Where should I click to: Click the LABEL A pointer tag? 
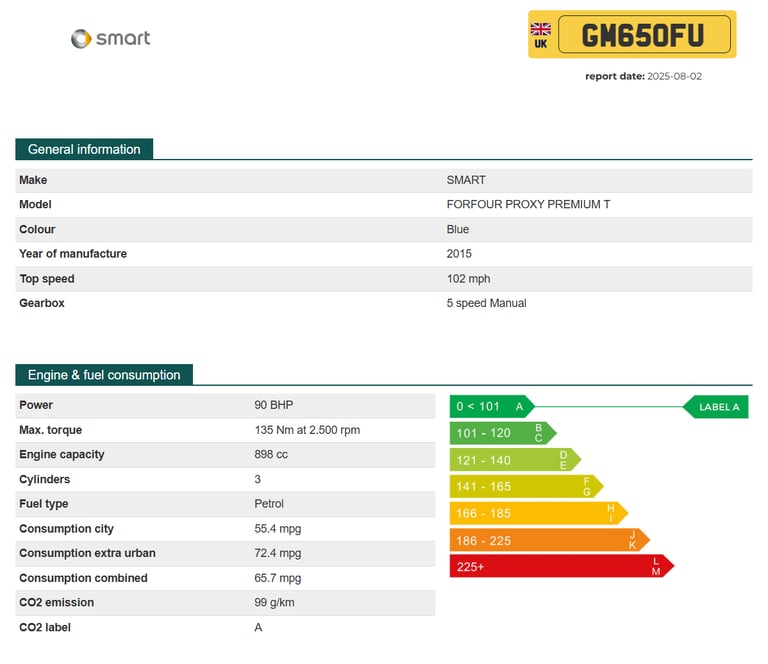[716, 407]
